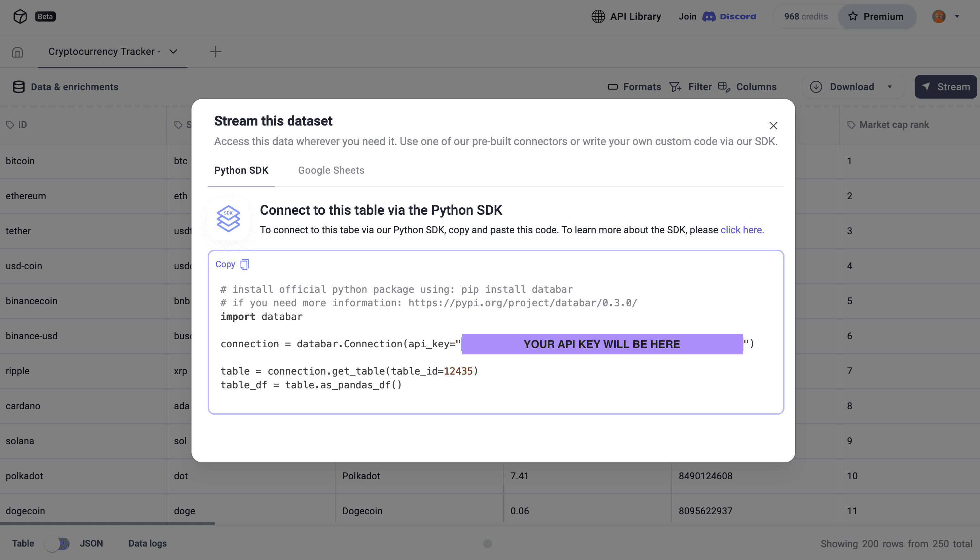Copy the Python SDK code snippet
The height and width of the screenshot is (560, 980).
(232, 264)
